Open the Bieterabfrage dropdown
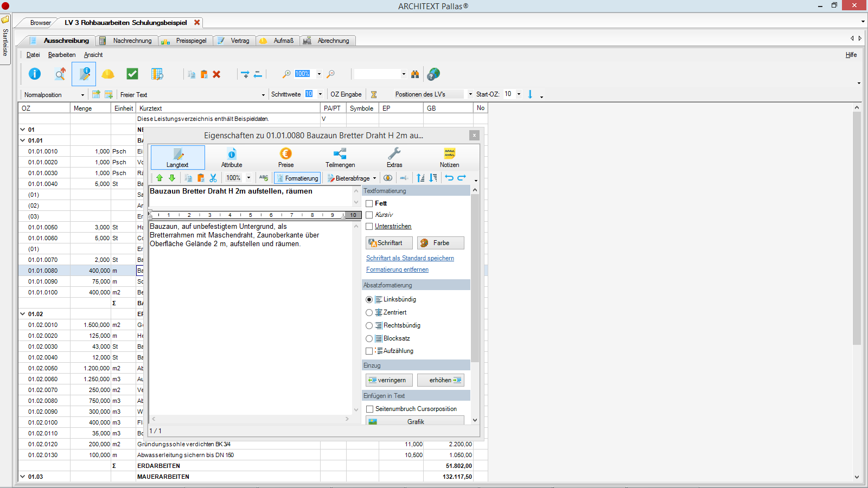This screenshot has height=488, width=868. [352, 178]
